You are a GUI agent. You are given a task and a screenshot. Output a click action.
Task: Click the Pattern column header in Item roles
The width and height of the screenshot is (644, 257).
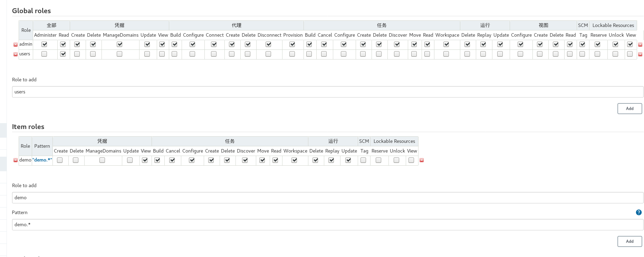pos(42,146)
